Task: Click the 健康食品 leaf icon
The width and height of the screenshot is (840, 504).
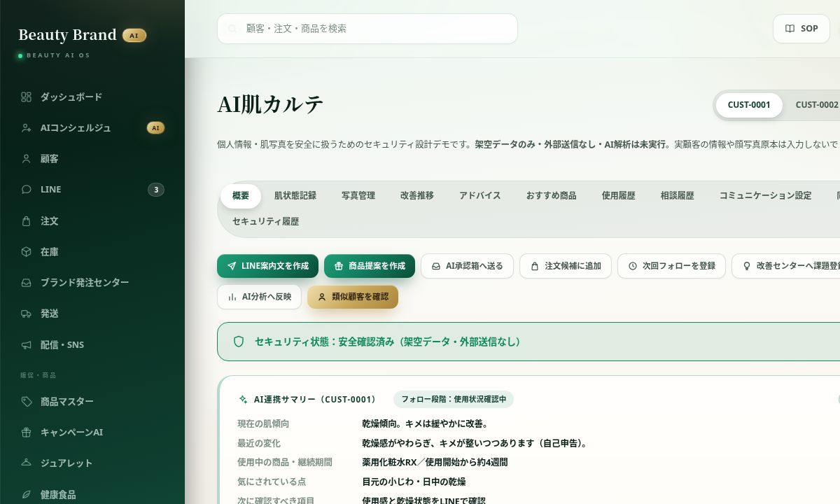Action: pyautogui.click(x=27, y=495)
